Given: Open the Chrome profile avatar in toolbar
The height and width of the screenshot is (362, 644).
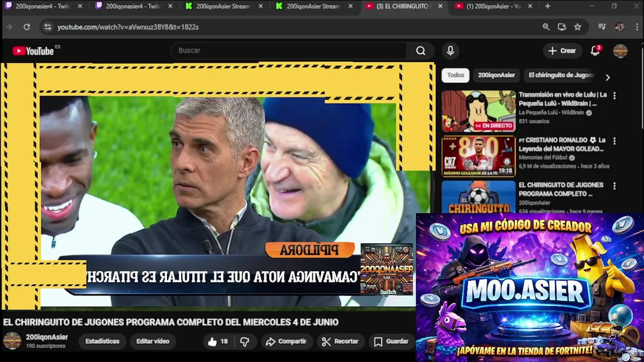Looking at the screenshot, I should (x=620, y=27).
